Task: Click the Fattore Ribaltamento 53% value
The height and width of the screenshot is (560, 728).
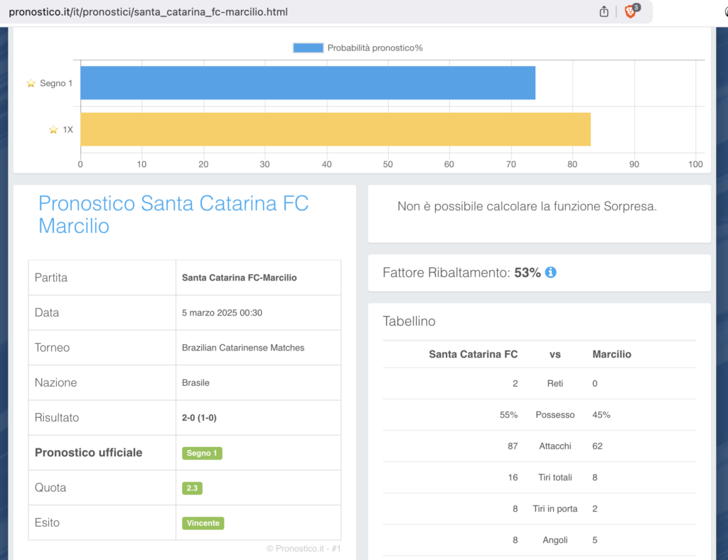Action: pos(528,272)
